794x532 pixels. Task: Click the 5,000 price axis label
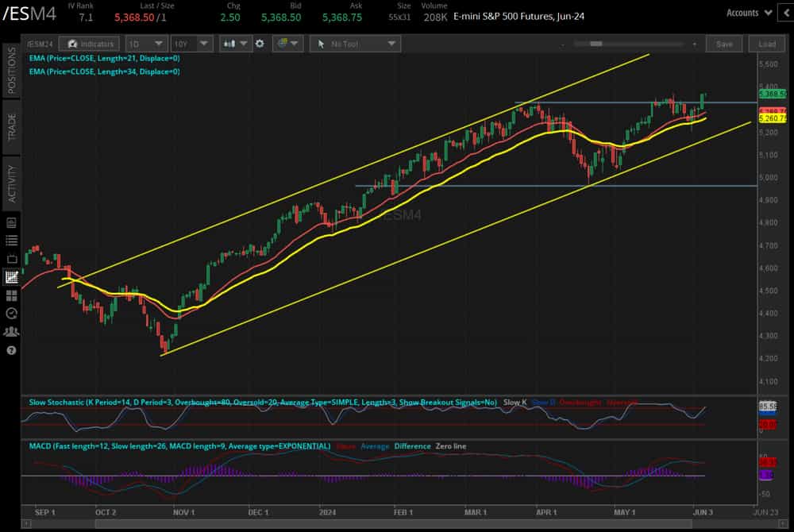point(768,178)
